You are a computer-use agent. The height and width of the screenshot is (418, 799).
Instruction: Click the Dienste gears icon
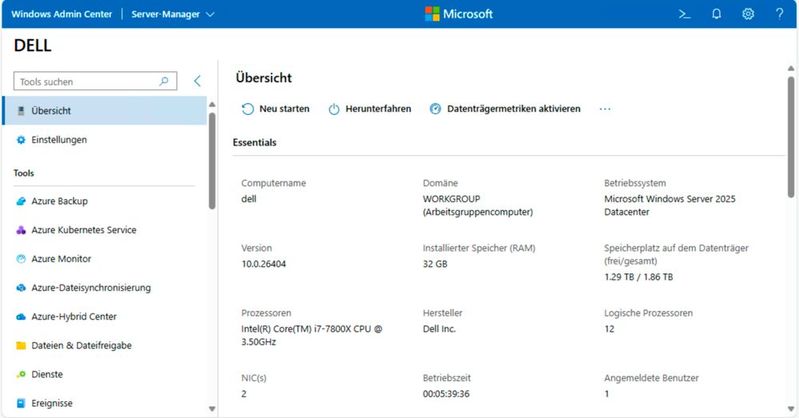coord(21,374)
